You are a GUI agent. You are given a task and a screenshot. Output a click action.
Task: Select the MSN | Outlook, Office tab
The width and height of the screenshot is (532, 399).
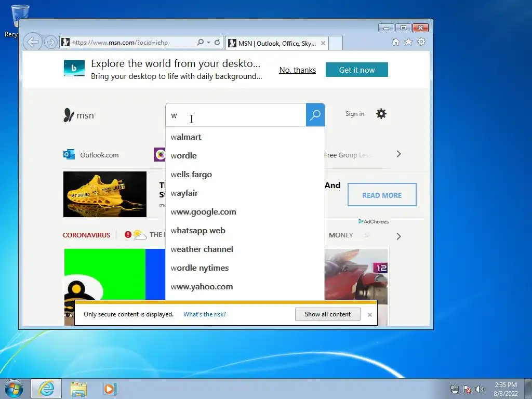[276, 43]
